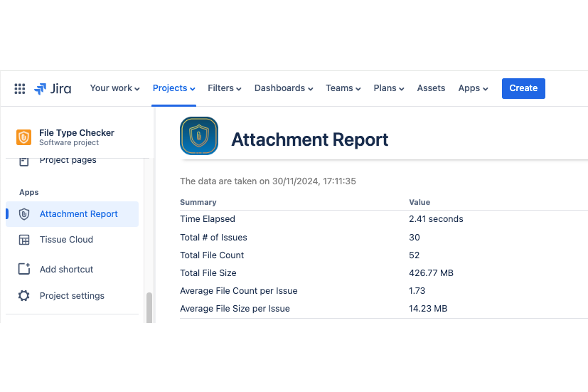588x392 pixels.
Task: Click the blue Create button
Action: 523,88
